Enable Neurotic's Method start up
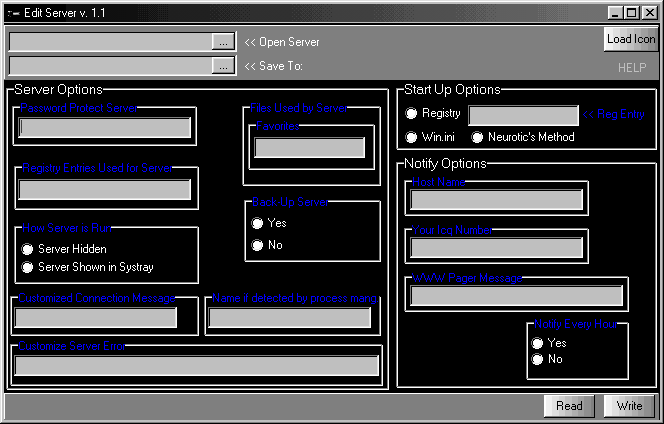 [478, 137]
